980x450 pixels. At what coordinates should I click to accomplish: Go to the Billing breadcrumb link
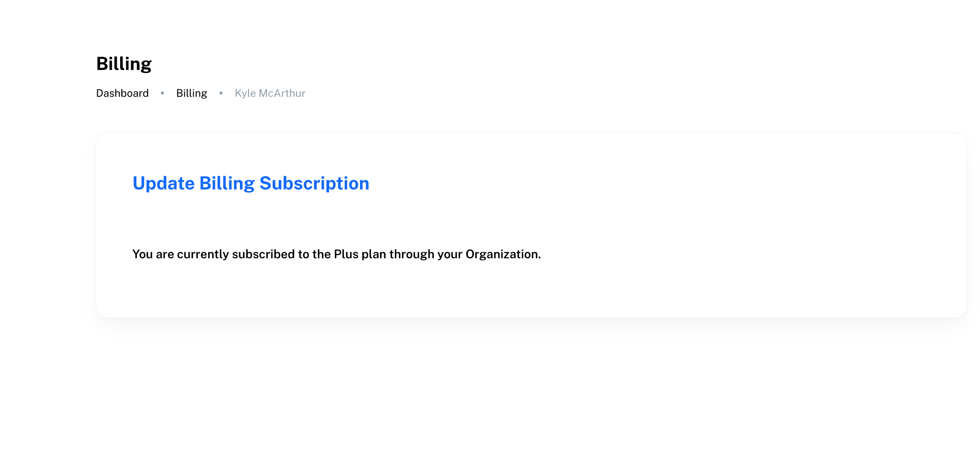(192, 93)
